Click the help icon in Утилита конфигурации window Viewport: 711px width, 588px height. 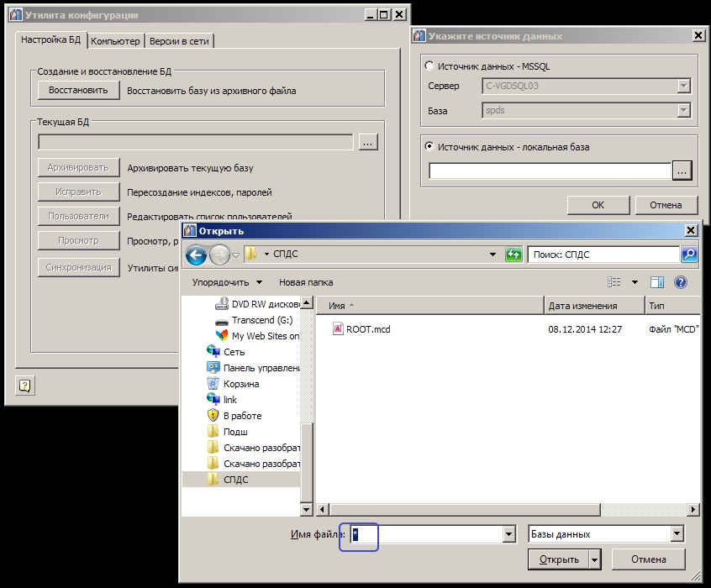(x=24, y=386)
